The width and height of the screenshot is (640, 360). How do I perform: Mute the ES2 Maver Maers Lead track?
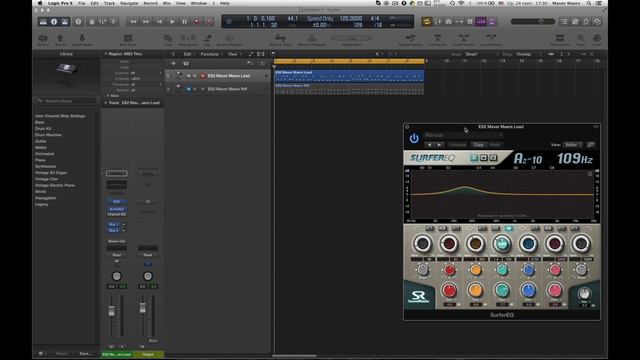click(188, 76)
